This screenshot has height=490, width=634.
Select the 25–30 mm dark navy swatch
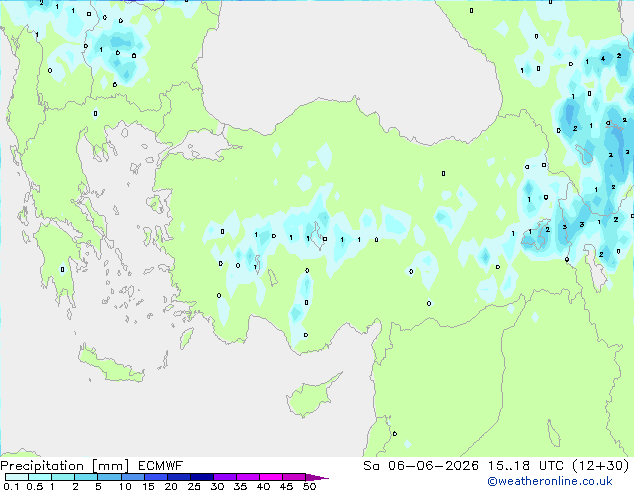click(x=202, y=477)
